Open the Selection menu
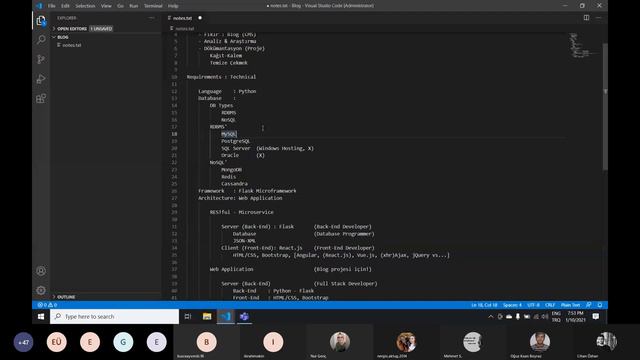The width and height of the screenshot is (640, 360). click(85, 6)
